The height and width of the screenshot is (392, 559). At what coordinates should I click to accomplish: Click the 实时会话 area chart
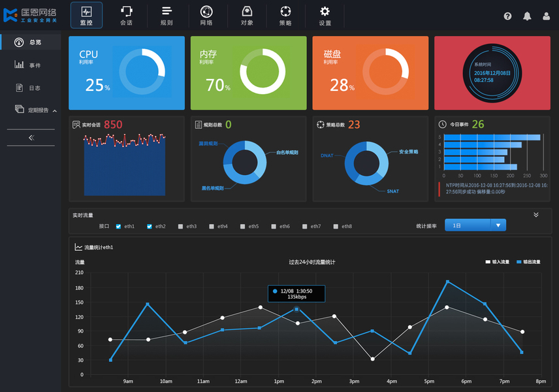pyautogui.click(x=125, y=165)
